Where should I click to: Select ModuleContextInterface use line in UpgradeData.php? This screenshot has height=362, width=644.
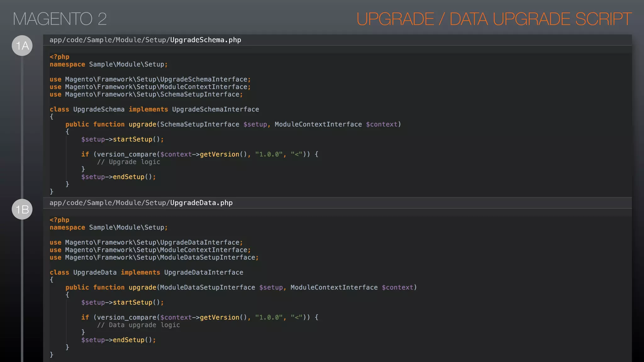click(x=150, y=250)
